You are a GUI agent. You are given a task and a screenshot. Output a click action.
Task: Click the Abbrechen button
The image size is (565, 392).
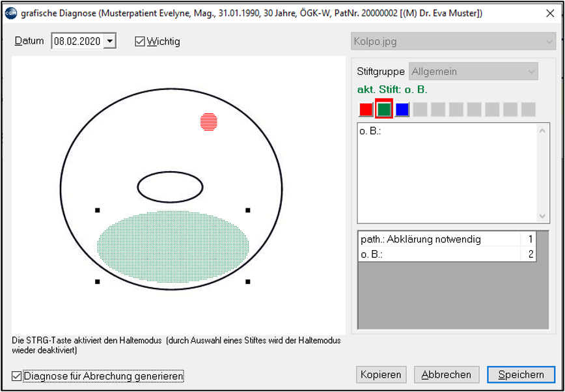point(447,374)
